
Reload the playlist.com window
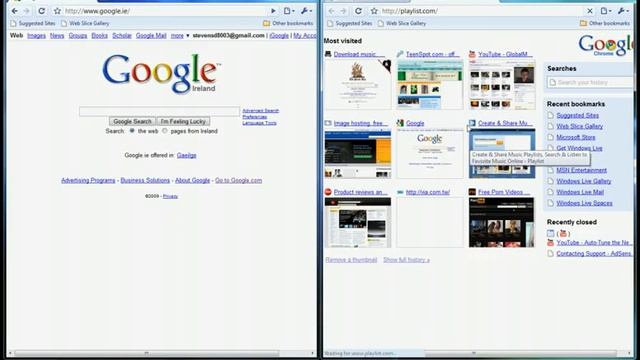pyautogui.click(x=358, y=11)
